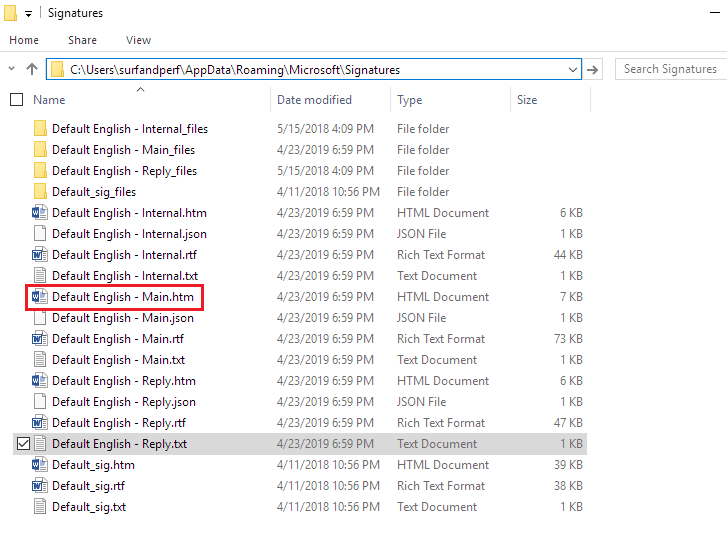Select the file name Default English - Main.rtf
Image resolution: width=727 pixels, height=535 pixels.
(x=118, y=339)
